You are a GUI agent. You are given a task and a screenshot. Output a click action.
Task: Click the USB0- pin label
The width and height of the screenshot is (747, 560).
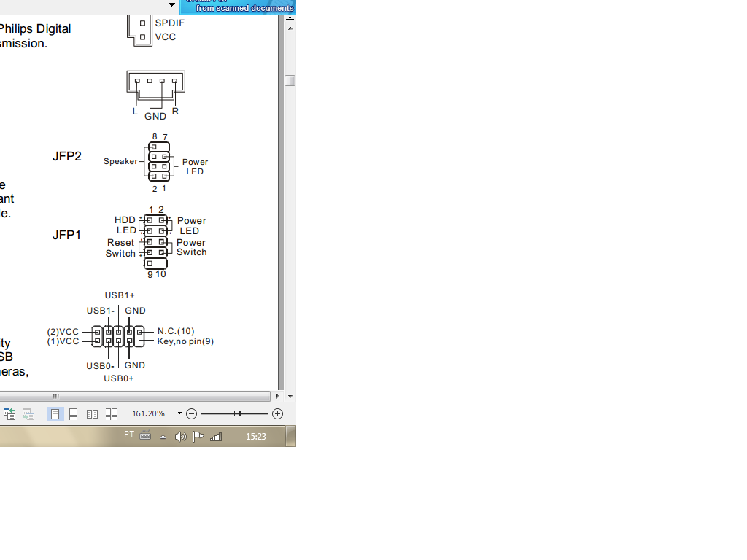100,366
